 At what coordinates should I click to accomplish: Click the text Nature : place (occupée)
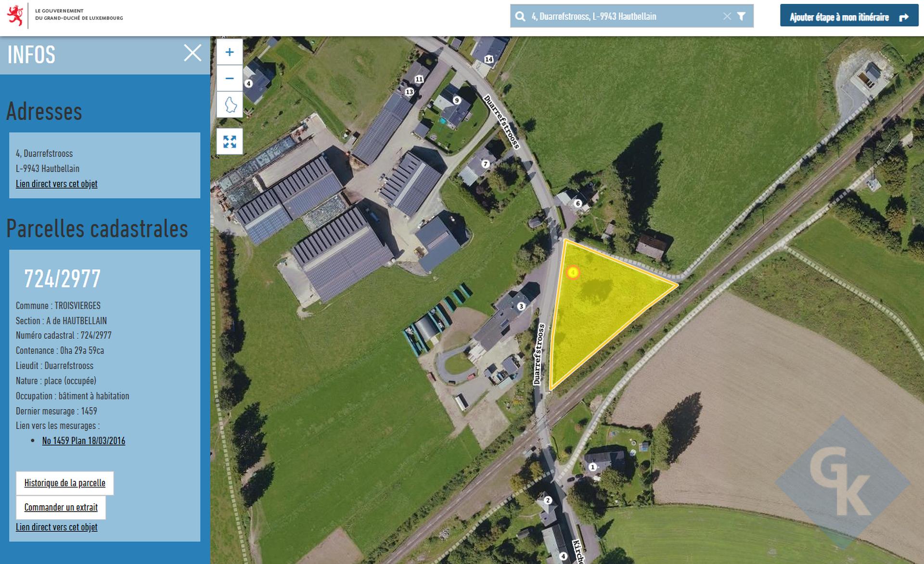(56, 381)
